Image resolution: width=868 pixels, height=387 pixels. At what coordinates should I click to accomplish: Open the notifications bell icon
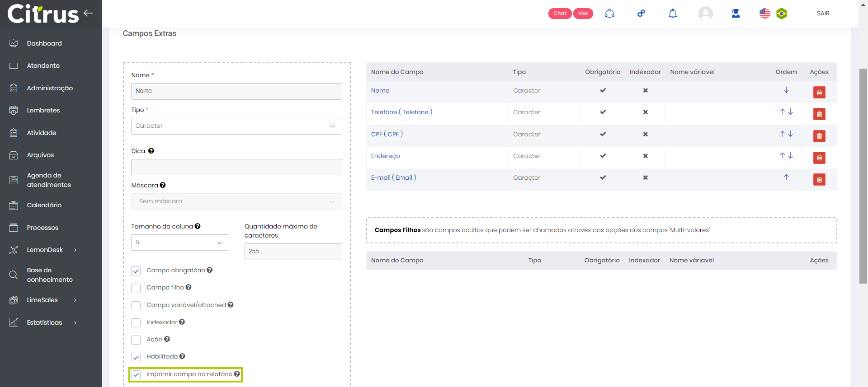(x=673, y=14)
